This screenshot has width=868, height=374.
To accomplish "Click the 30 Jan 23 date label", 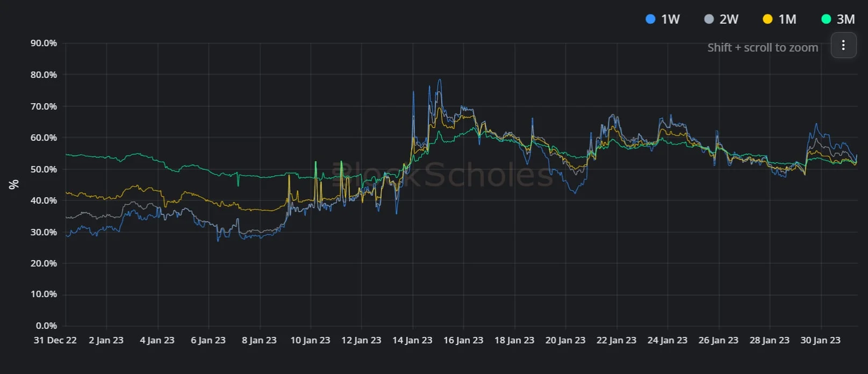I will point(821,340).
